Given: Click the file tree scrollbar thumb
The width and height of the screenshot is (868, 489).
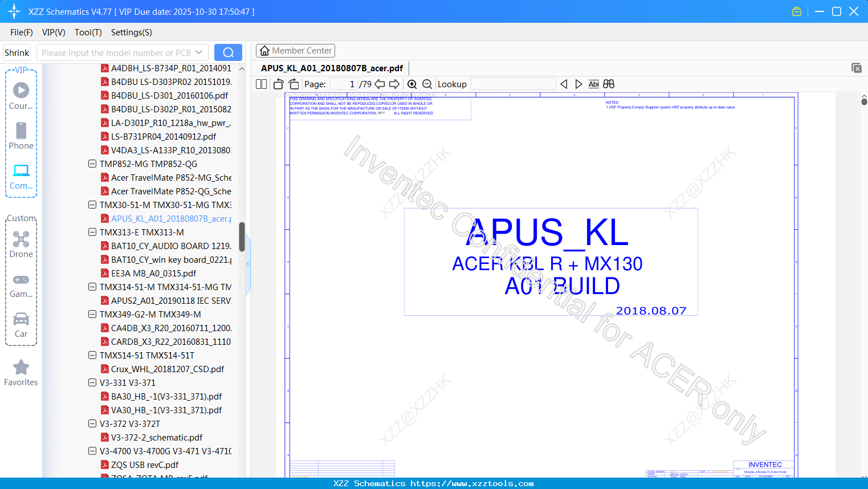Looking at the screenshot, I should pos(242,237).
